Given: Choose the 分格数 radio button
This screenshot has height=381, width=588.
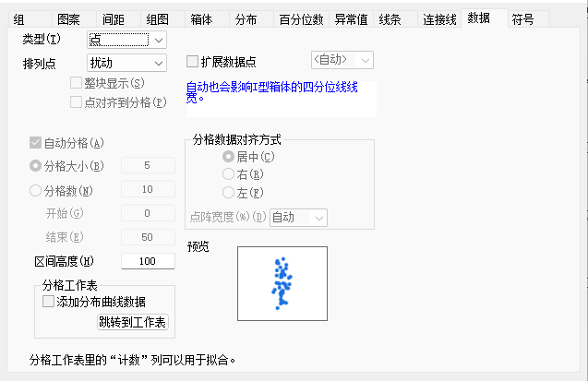Looking at the screenshot, I should (36, 191).
